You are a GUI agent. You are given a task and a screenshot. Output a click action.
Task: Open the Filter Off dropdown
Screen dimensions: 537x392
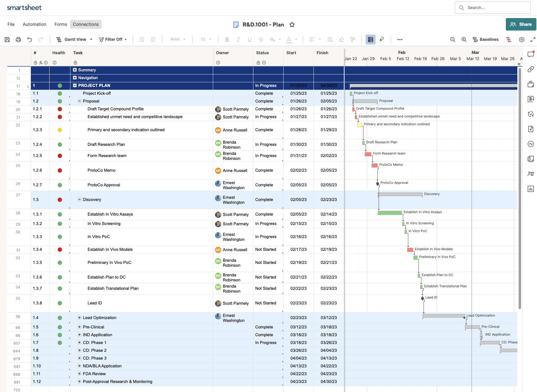113,40
